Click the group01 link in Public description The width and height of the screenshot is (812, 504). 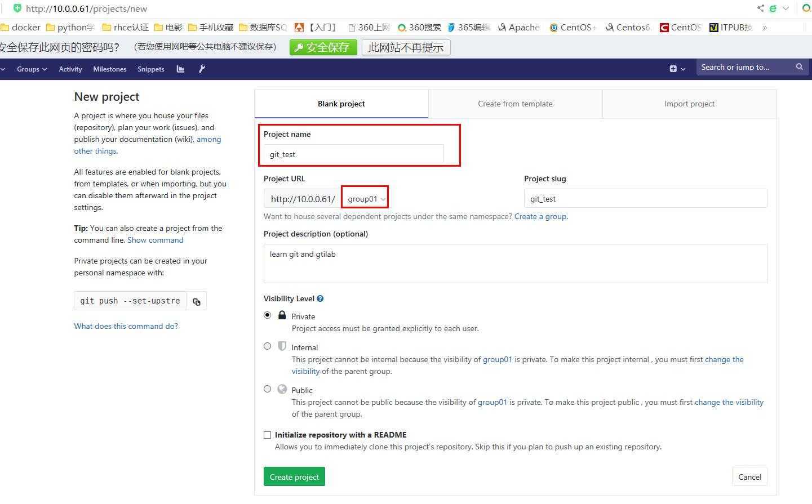[x=492, y=402]
